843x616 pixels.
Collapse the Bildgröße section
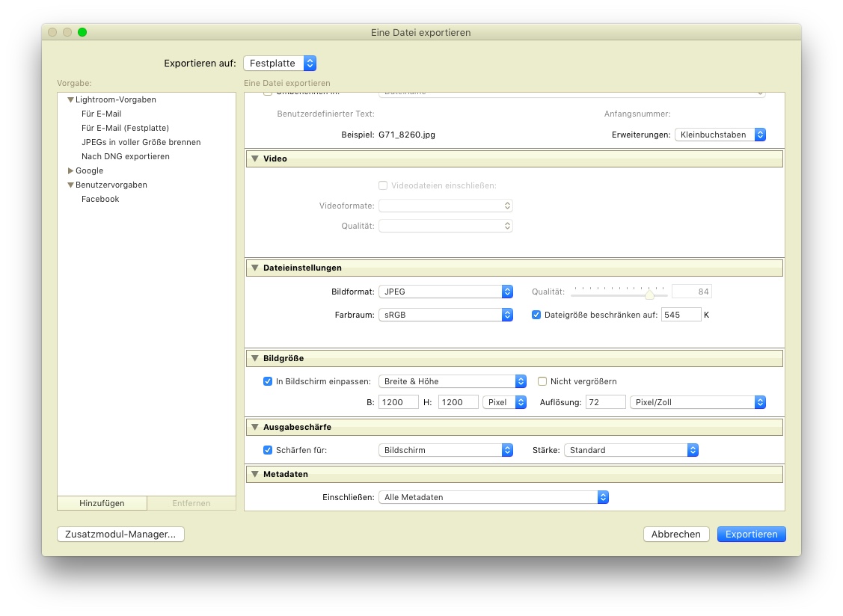pos(255,358)
